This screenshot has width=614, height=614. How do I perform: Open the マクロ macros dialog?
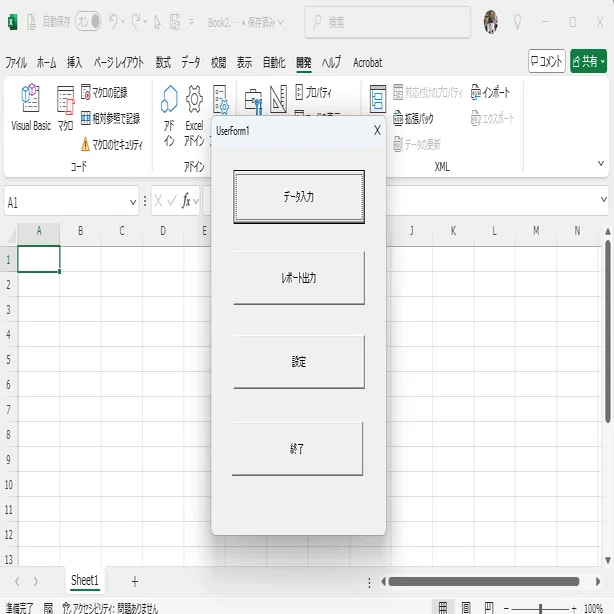click(x=65, y=107)
